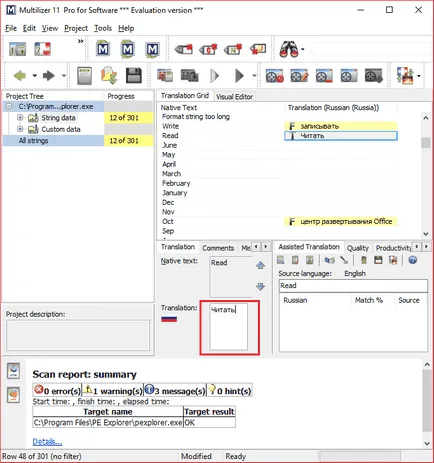
Task: Select the записывать translation cell
Action: click(341, 126)
